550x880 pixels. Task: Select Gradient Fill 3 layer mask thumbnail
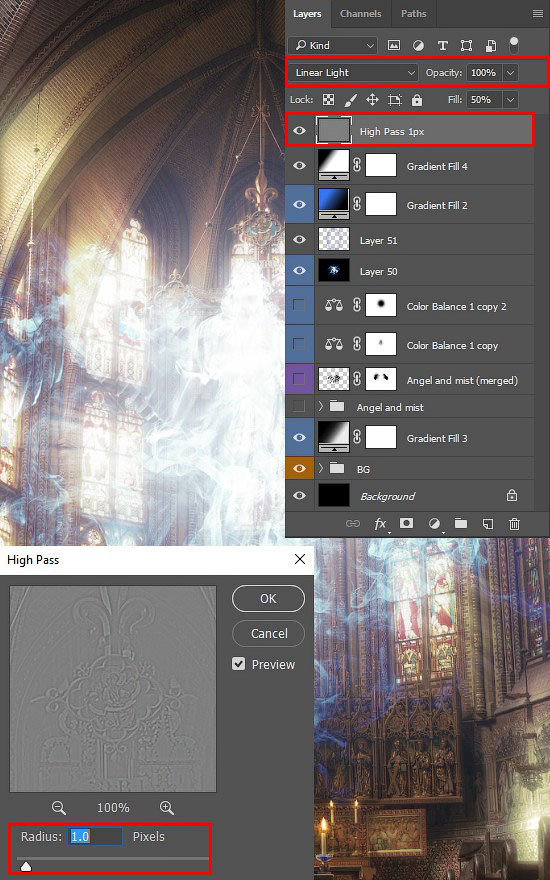coord(381,437)
